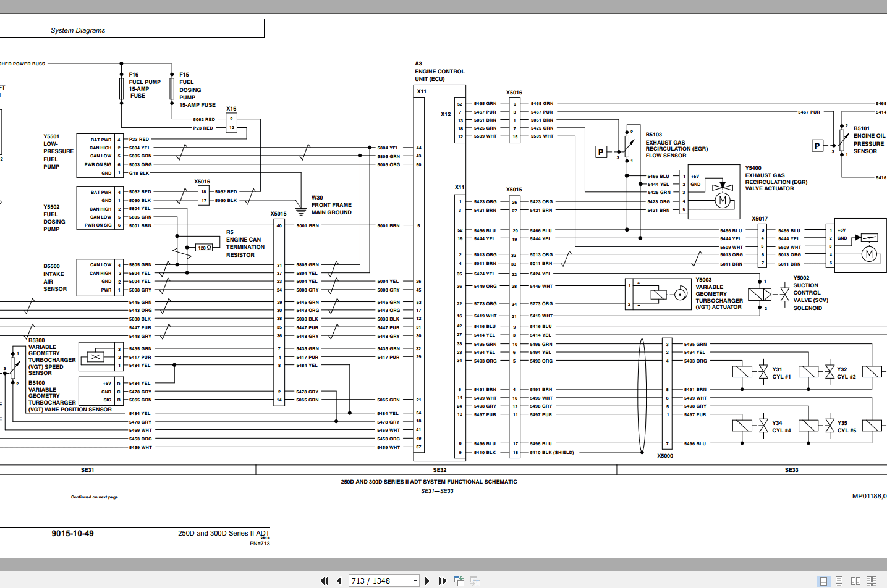The width and height of the screenshot is (887, 588).
Task: Click the System Diagrams header text
Action: (x=78, y=30)
